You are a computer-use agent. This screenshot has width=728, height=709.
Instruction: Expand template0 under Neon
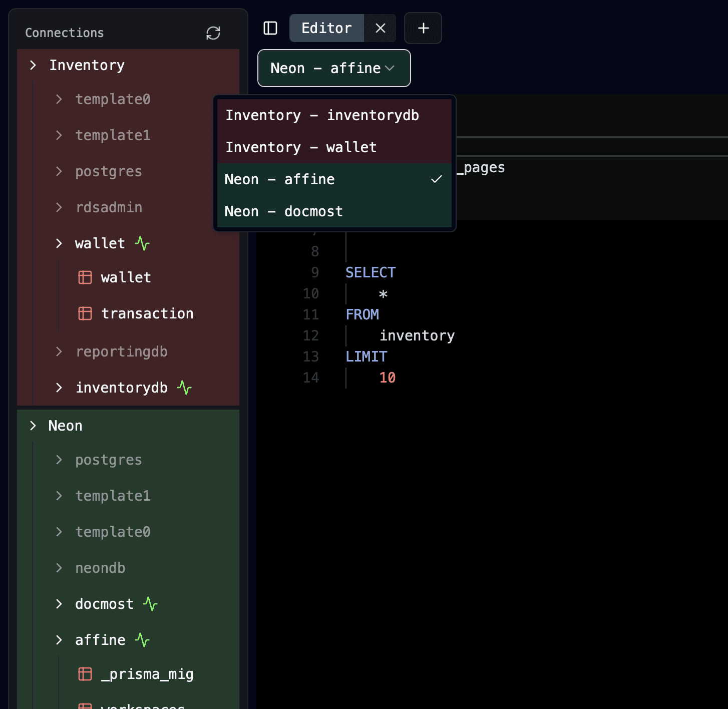point(59,532)
